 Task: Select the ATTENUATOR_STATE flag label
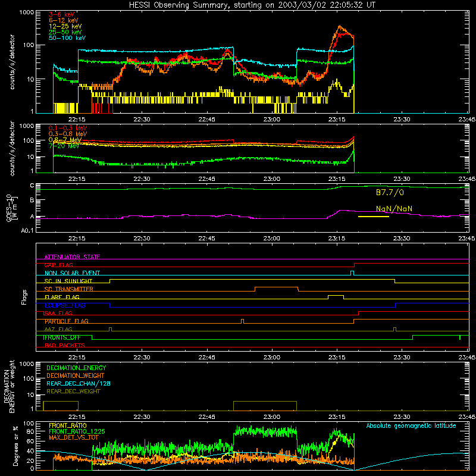click(72, 257)
